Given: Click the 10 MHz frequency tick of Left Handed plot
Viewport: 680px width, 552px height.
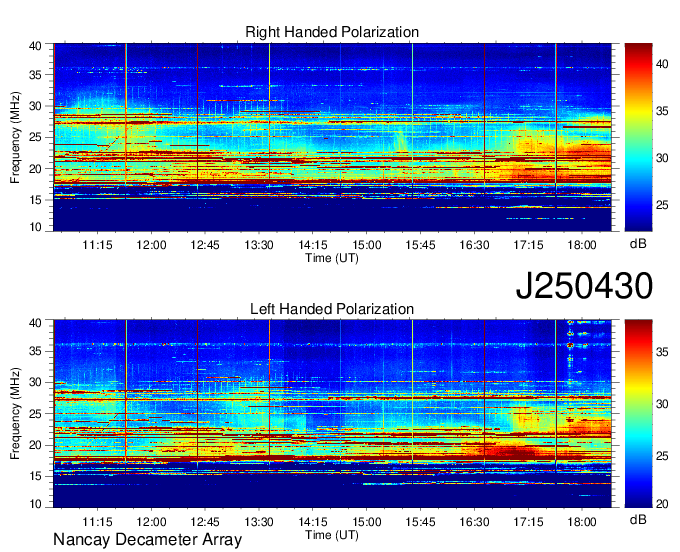Looking at the screenshot, I should pyautogui.click(x=36, y=503).
